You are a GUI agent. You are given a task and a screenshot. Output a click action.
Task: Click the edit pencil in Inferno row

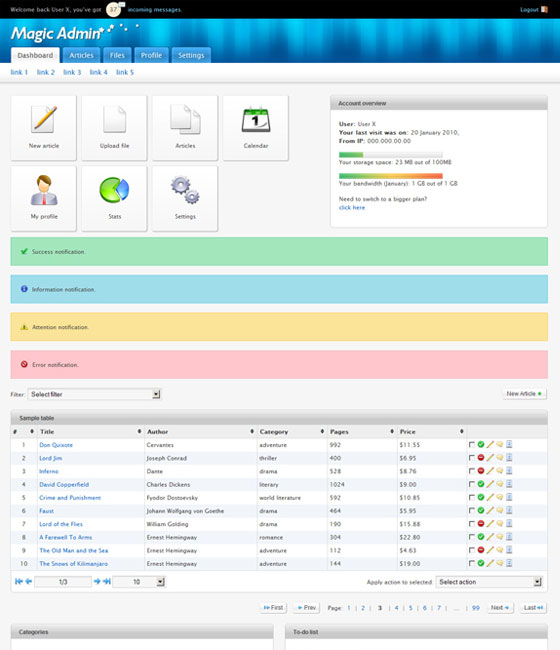(x=490, y=471)
